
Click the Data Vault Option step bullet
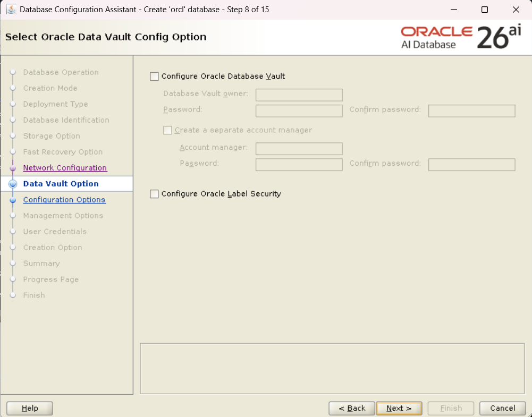click(13, 184)
